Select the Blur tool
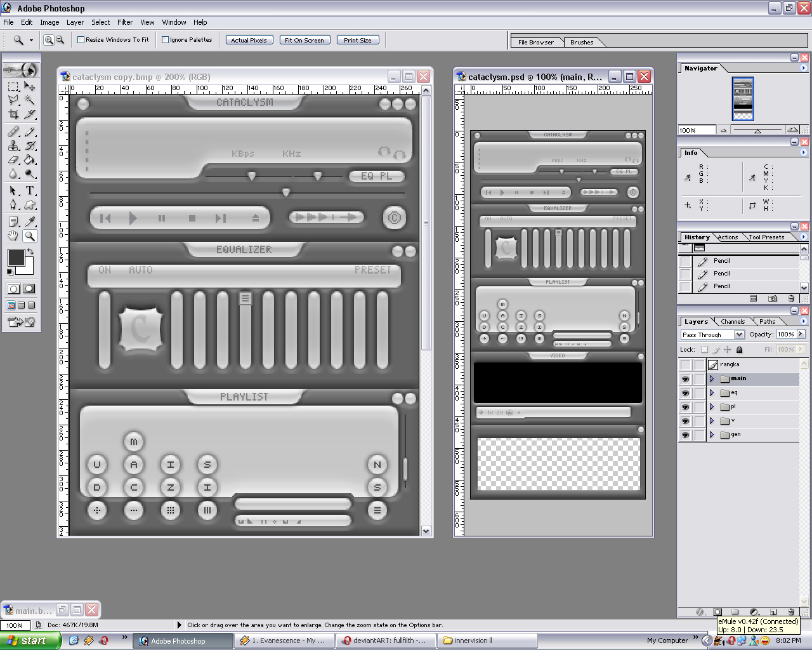This screenshot has height=650, width=812. (13, 173)
